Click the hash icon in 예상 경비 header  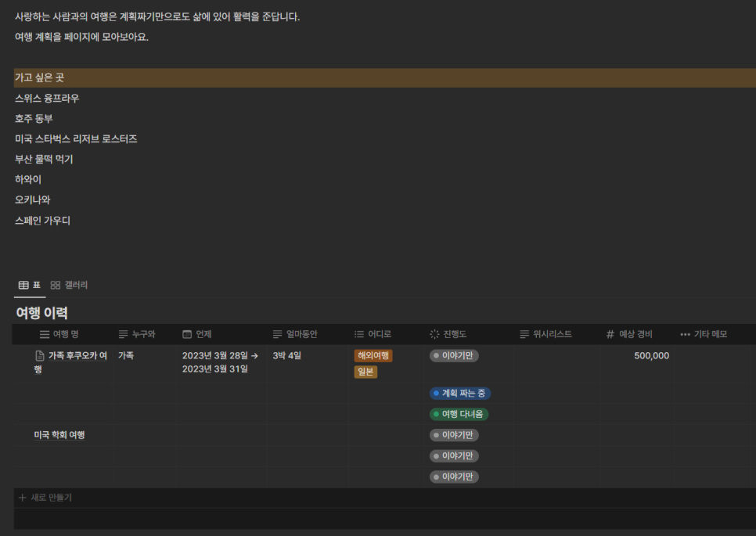(610, 334)
